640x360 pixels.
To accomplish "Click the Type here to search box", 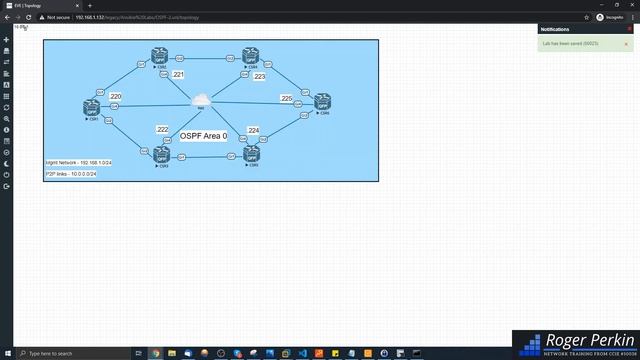I will [x=73, y=353].
